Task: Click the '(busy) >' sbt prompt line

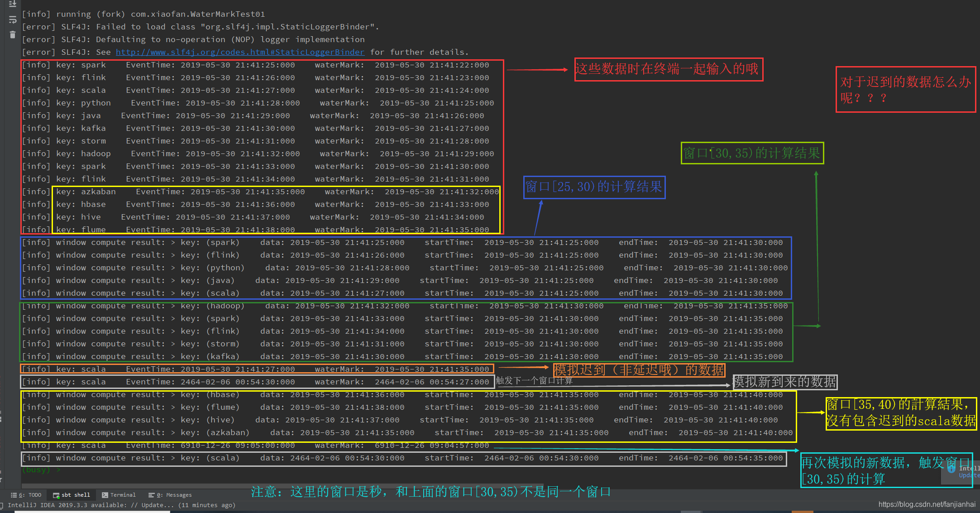Action: (41, 470)
